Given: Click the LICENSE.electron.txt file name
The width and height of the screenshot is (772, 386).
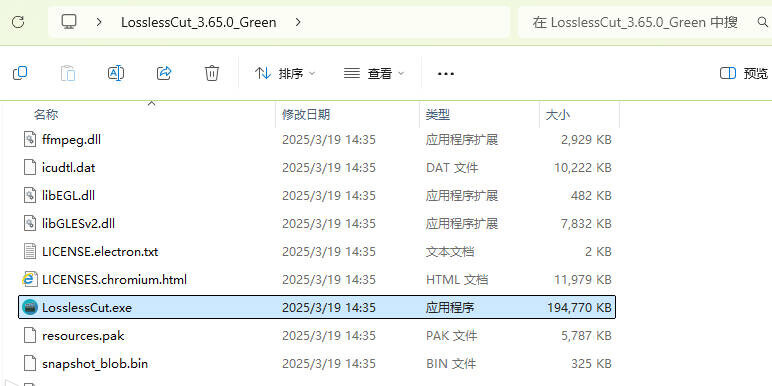Looking at the screenshot, I should point(100,252).
